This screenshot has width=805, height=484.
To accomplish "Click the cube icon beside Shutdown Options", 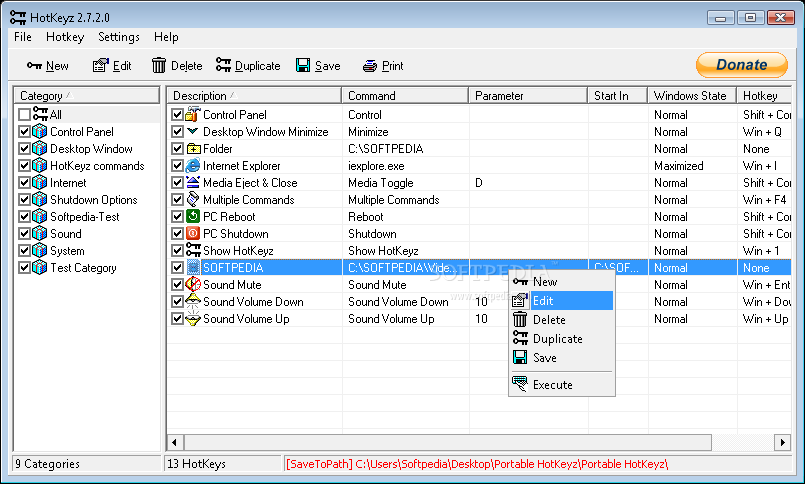I will click(x=40, y=199).
